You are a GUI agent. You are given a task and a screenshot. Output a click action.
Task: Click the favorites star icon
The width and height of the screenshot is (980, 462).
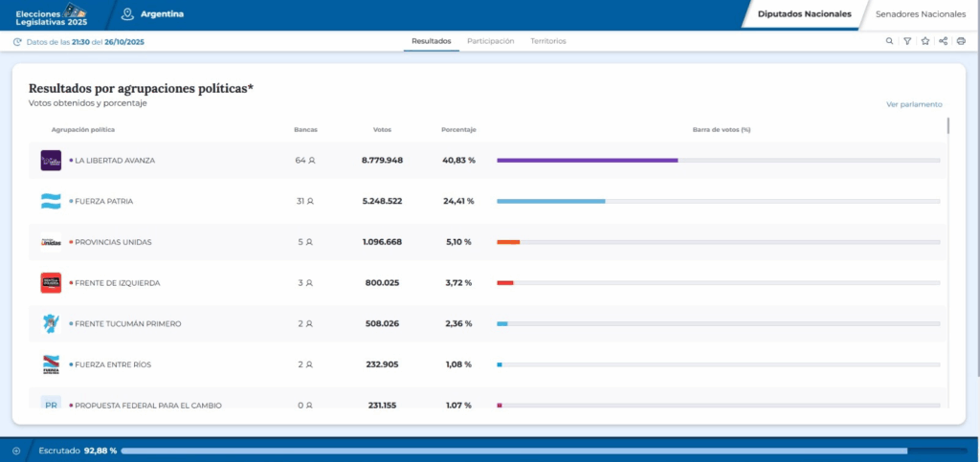click(x=925, y=41)
